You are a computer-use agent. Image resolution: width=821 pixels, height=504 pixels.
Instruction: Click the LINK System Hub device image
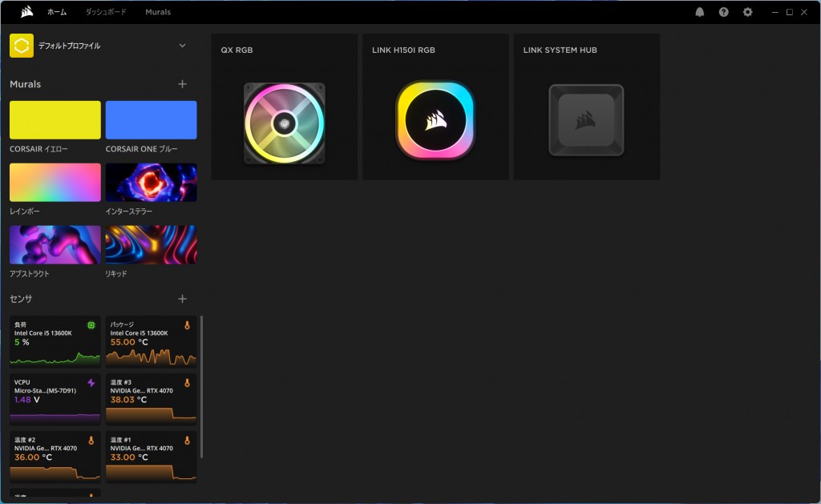(x=586, y=120)
